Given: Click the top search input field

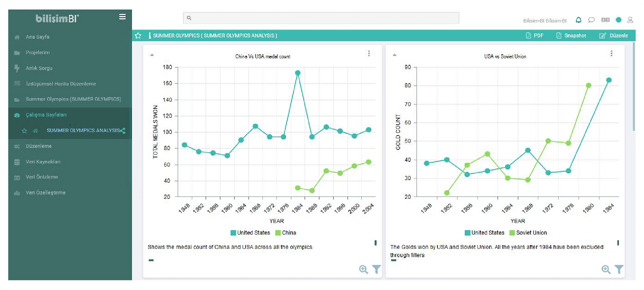Looking at the screenshot, I should point(321,18).
